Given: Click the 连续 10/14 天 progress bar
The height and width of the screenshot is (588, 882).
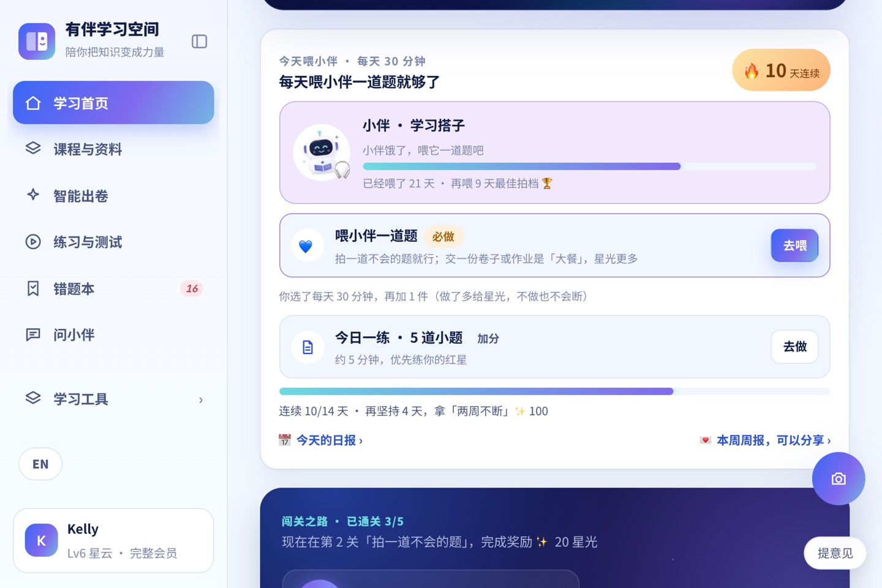Looking at the screenshot, I should 554,391.
